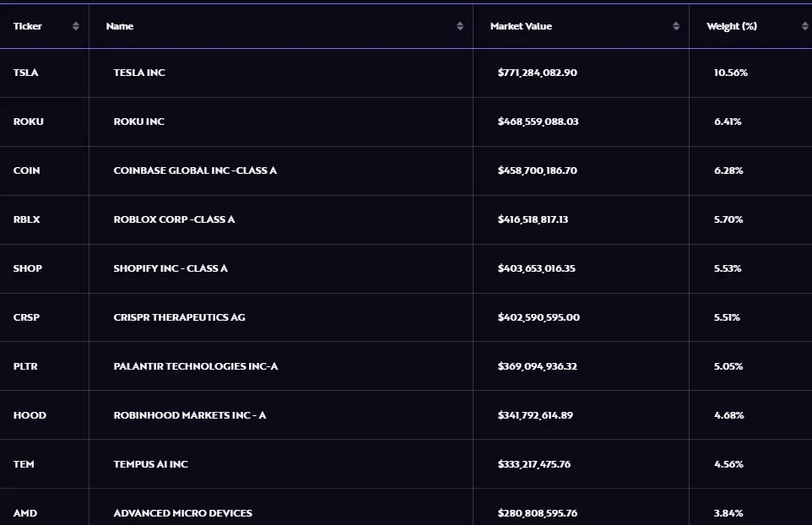
Task: Sort table by Ticker column arrows
Action: (x=76, y=26)
